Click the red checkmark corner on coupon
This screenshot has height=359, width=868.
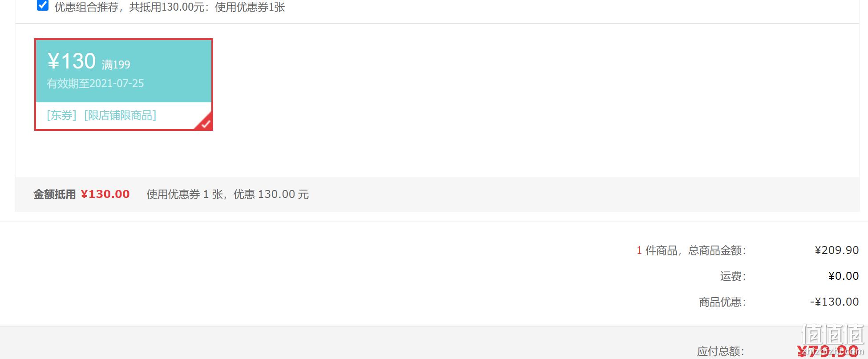[x=205, y=122]
